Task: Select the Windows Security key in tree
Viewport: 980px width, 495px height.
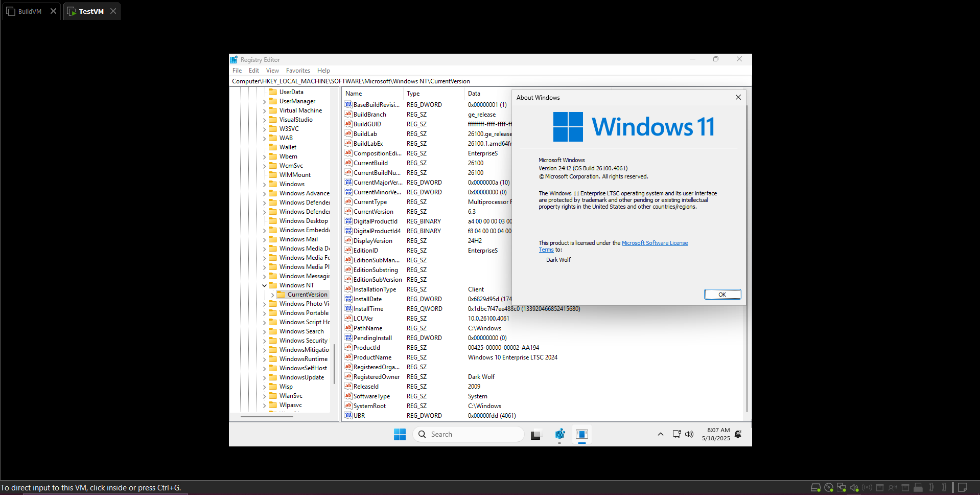Action: 304,341
